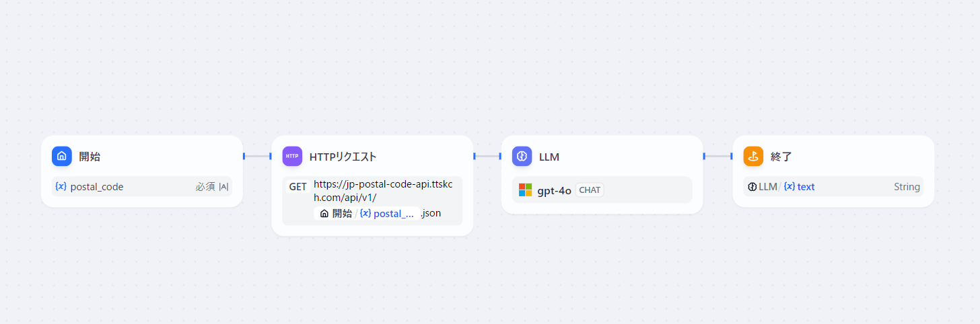Click the small home icon in URL variable chip
This screenshot has height=324, width=980.
[324, 213]
